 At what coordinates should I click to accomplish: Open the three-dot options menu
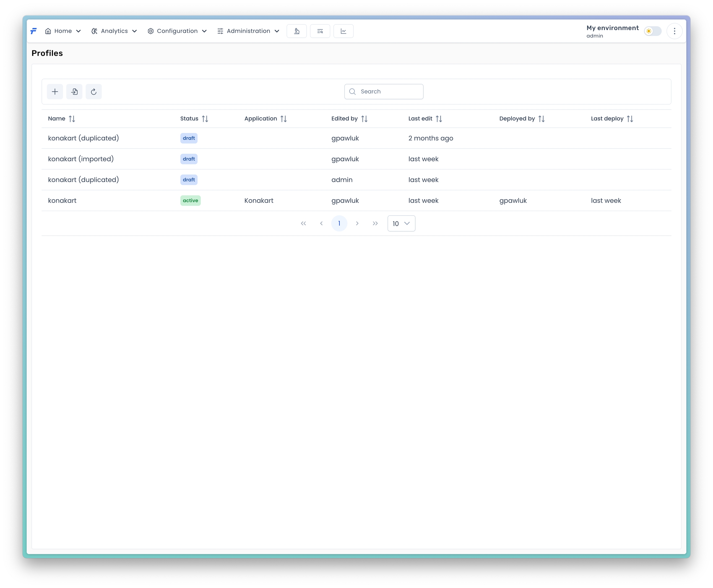pyautogui.click(x=674, y=31)
